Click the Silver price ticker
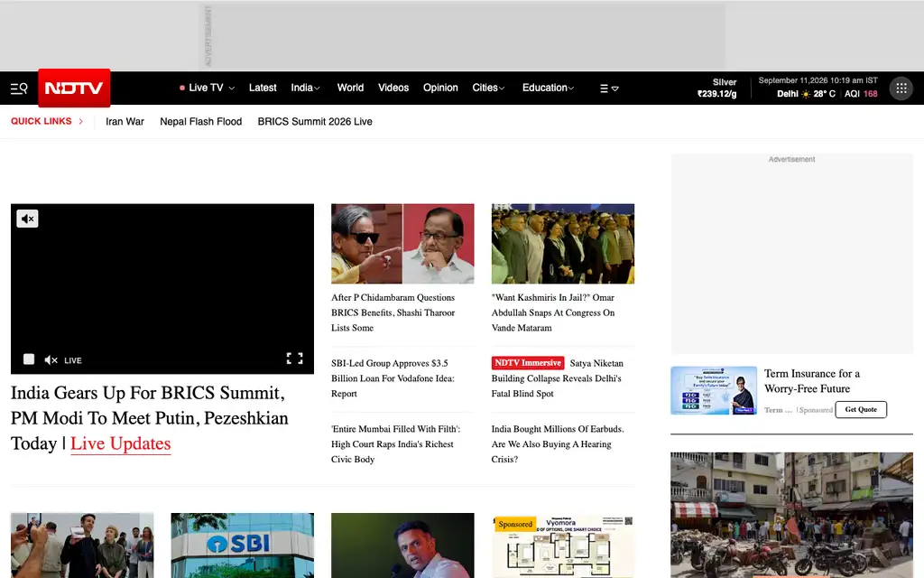The height and width of the screenshot is (578, 924). tap(716, 88)
